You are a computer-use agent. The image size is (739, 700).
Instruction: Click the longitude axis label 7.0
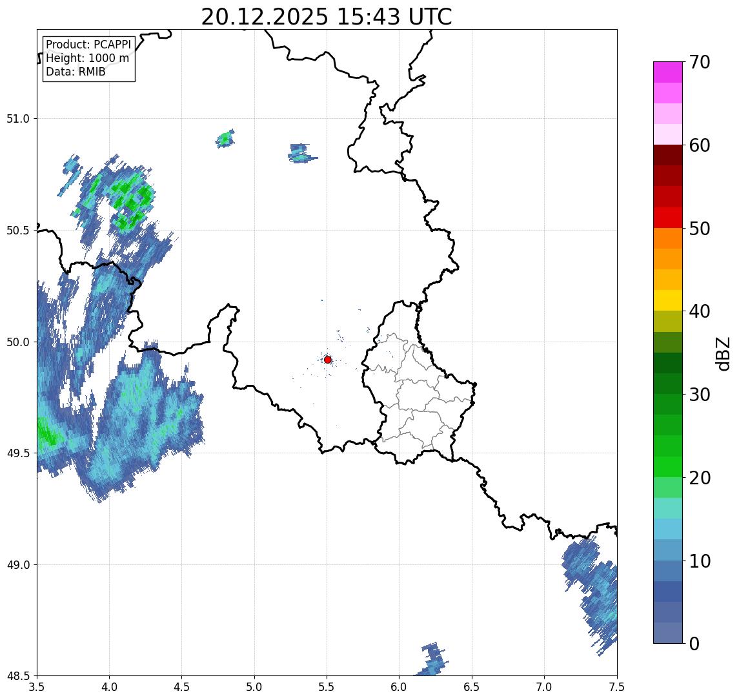point(544,687)
